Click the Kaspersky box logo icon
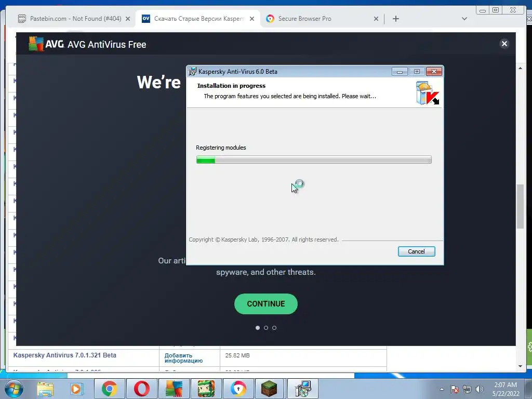532x399 pixels. (x=427, y=92)
